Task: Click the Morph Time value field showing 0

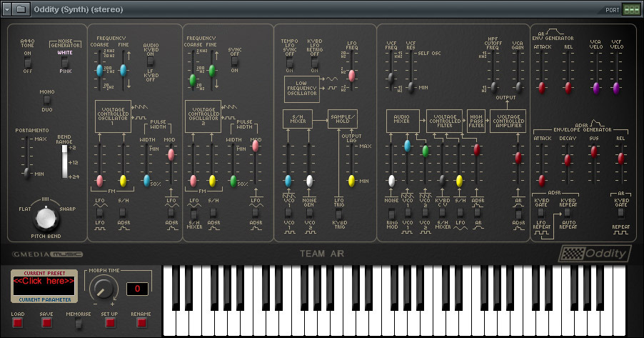Action: 137,289
